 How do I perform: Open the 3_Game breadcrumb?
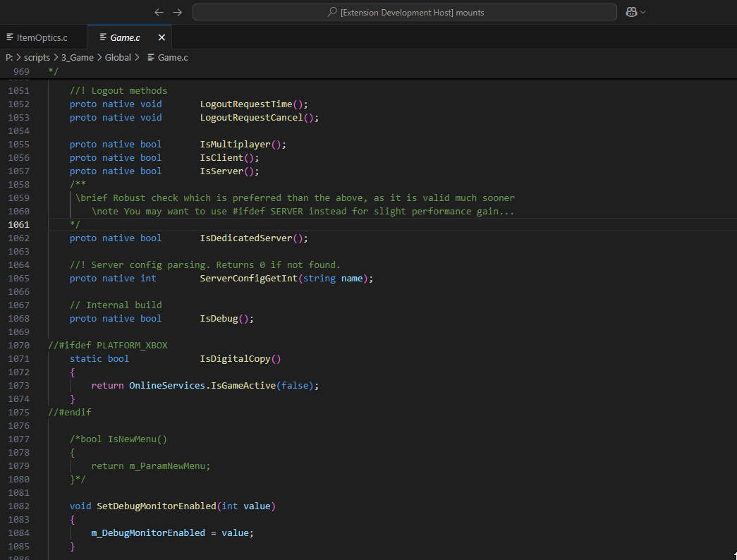point(78,57)
